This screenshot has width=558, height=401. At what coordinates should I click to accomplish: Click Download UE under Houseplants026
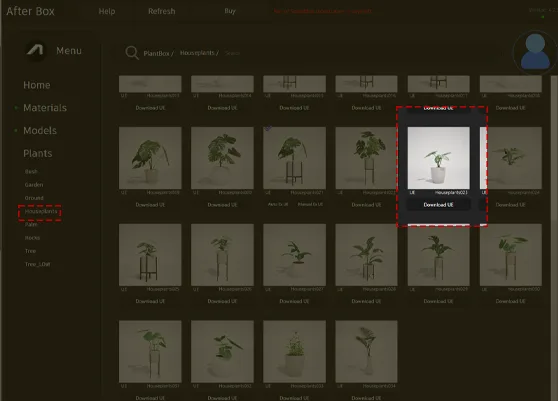(x=222, y=301)
